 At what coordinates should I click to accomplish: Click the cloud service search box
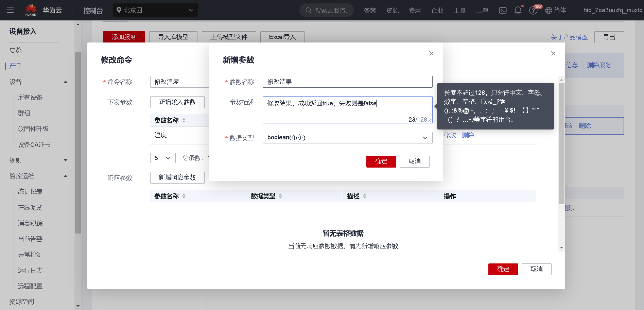[x=327, y=10]
